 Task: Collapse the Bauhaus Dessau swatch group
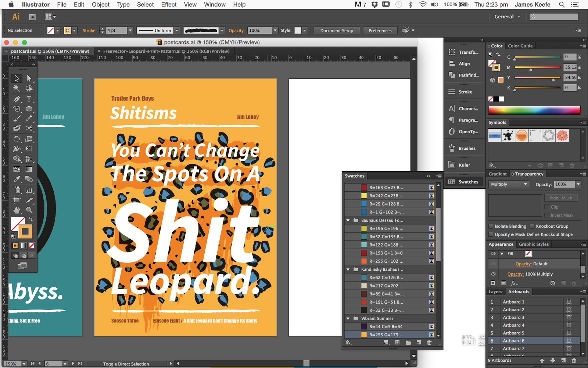pos(348,220)
